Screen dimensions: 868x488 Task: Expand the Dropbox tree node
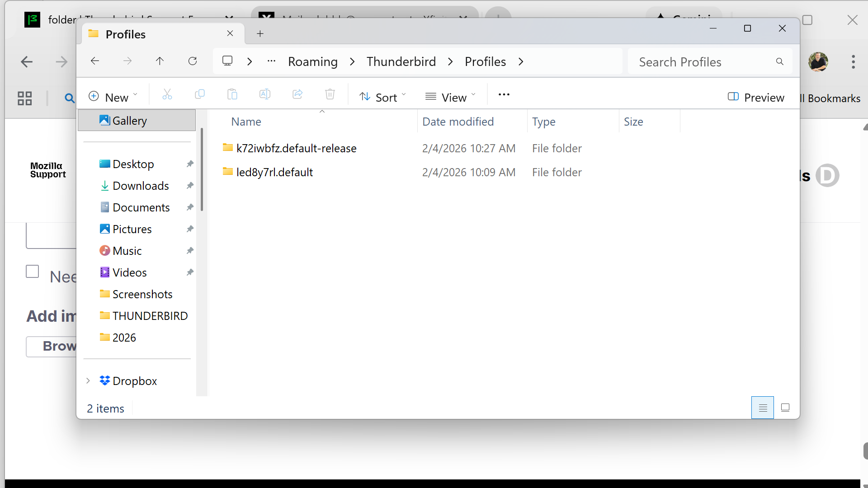tap(88, 381)
